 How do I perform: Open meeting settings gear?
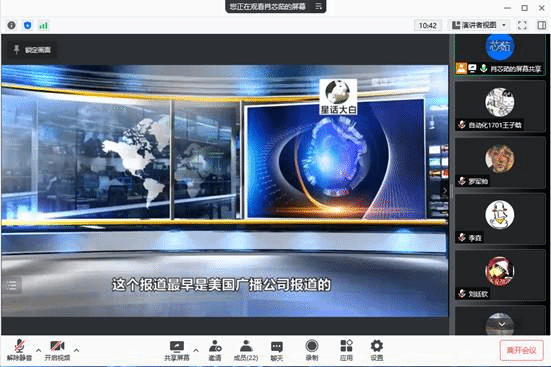click(x=377, y=350)
